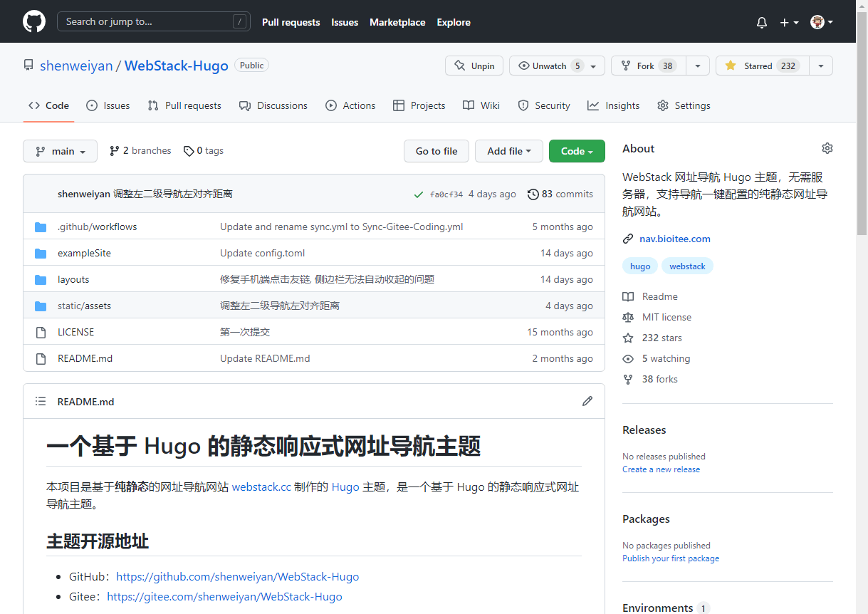Viewport: 868px width, 614px height.
Task: Open the nav.bioitee.com website link
Action: click(675, 239)
